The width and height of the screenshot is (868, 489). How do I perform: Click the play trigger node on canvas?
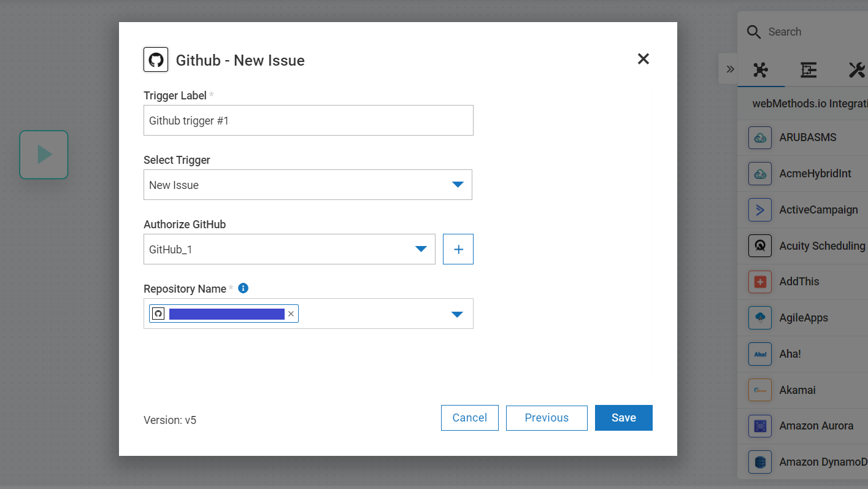tap(44, 155)
